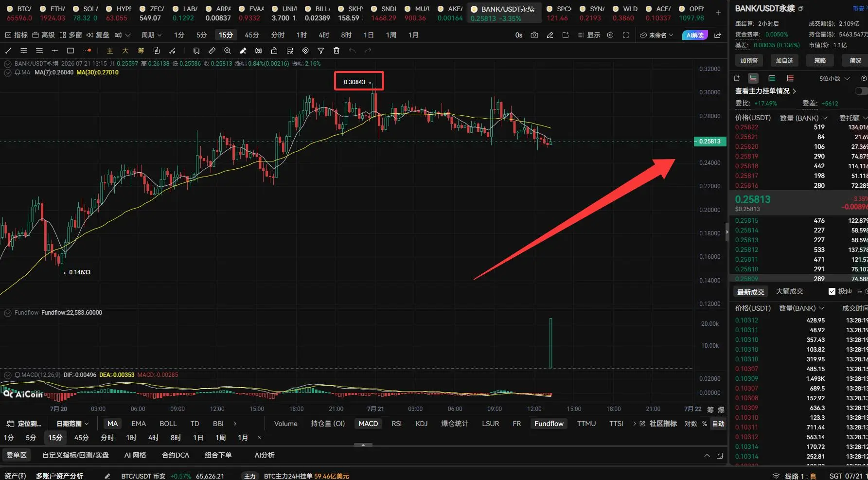The height and width of the screenshot is (480, 868).
Task: Toggle the Fundflow indicator button
Action: (x=549, y=424)
